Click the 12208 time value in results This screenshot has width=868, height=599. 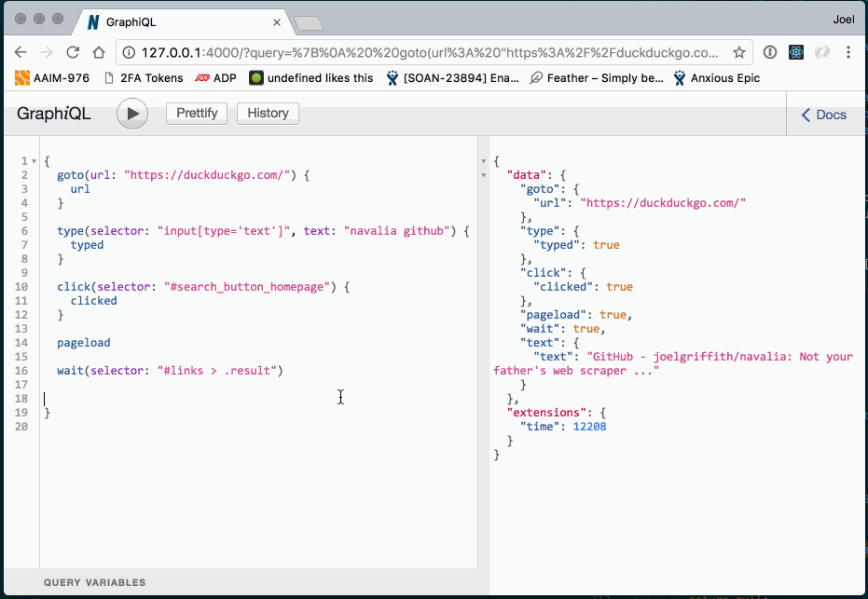tap(589, 427)
